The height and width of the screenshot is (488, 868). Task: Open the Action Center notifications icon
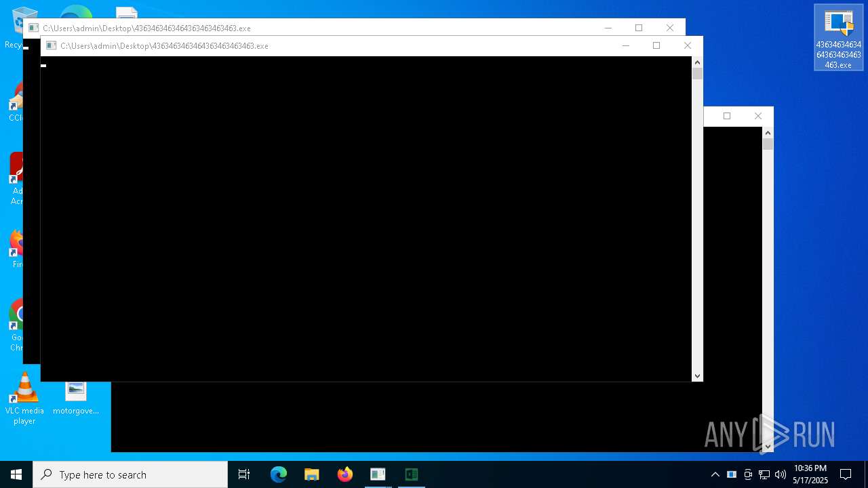[x=846, y=474]
